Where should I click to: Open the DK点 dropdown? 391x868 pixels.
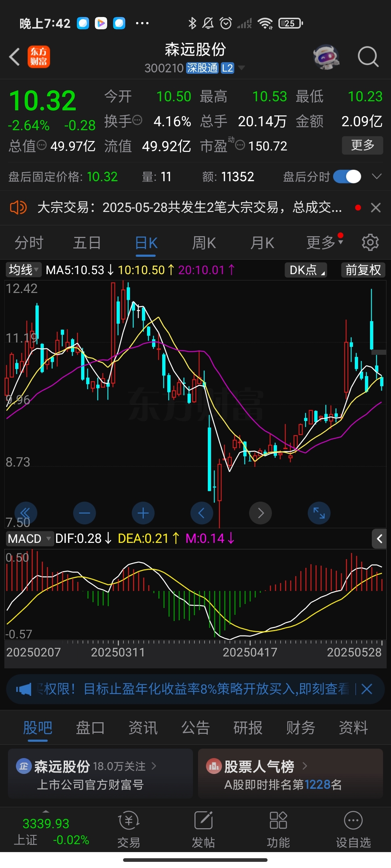[x=306, y=270]
